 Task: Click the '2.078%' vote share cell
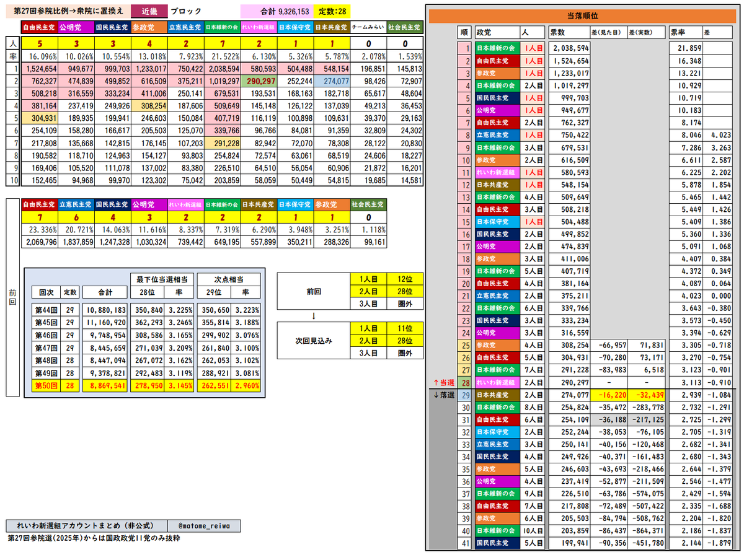pyautogui.click(x=368, y=58)
